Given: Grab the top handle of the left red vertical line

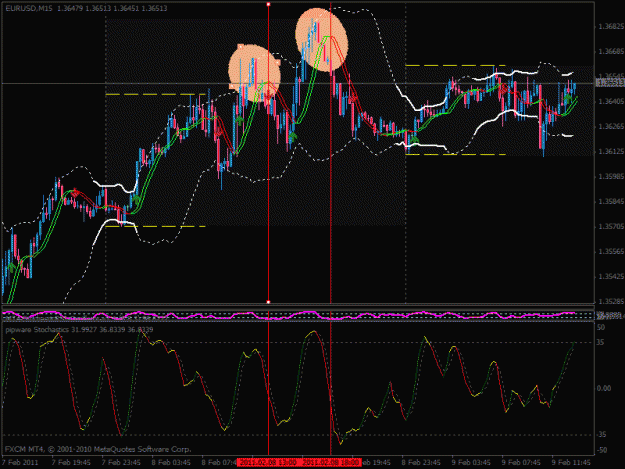Looking at the screenshot, I should [x=268, y=4].
